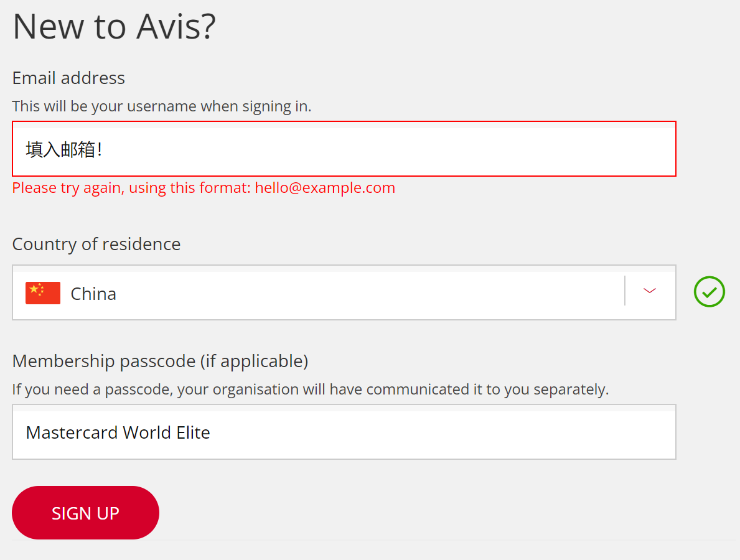
Task: Click the Chinese text inside email box
Action: [63, 149]
